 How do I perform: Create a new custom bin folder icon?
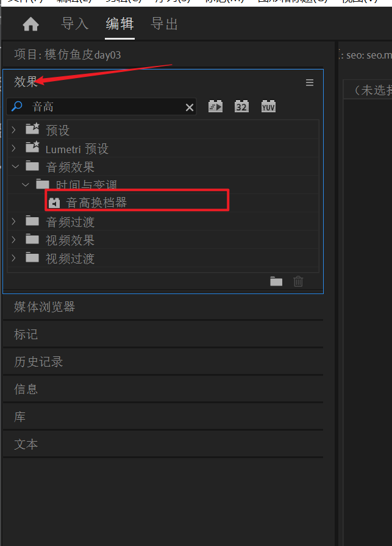[276, 281]
